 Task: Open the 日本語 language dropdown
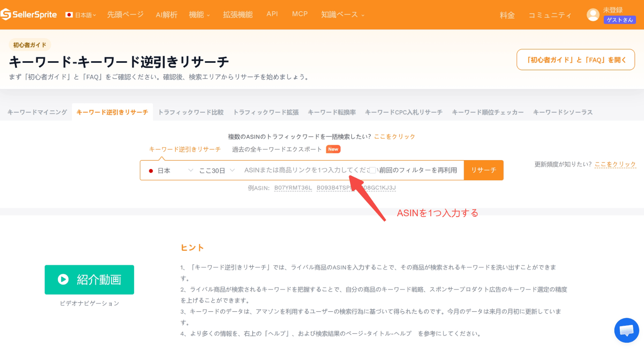(81, 15)
